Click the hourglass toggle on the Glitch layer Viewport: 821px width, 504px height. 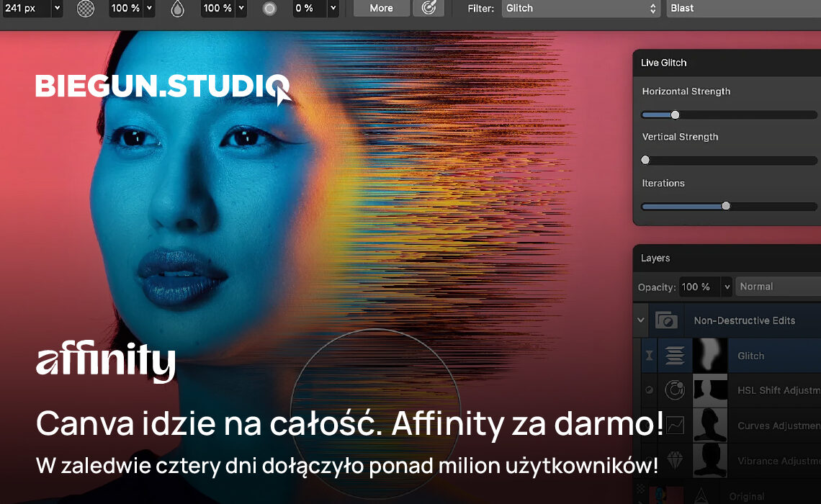(647, 355)
